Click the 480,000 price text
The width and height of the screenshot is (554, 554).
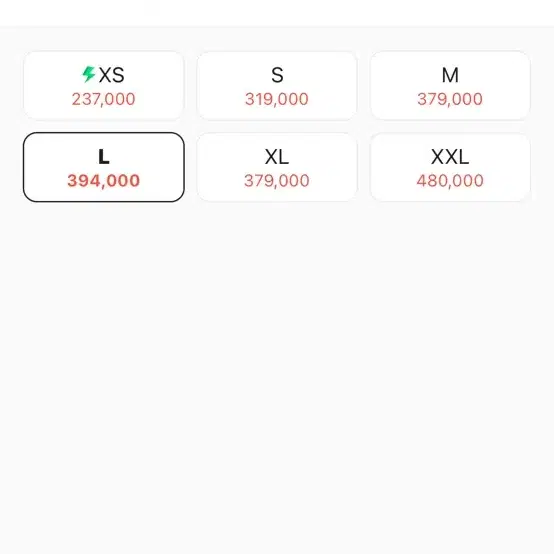coord(450,181)
